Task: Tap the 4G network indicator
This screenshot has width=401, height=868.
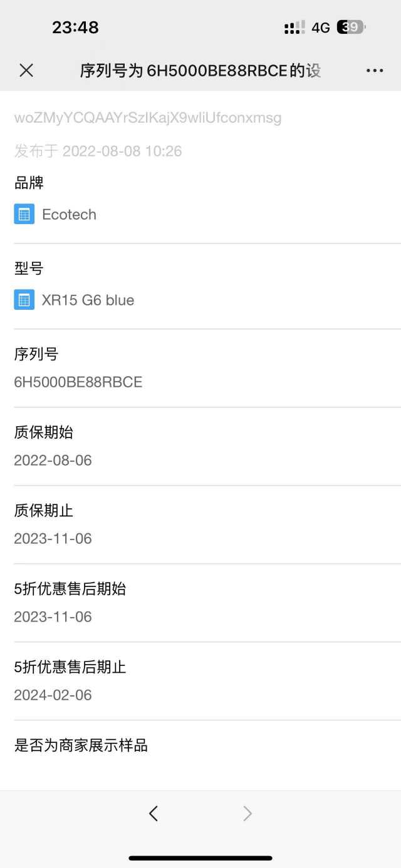Action: pyautogui.click(x=321, y=28)
